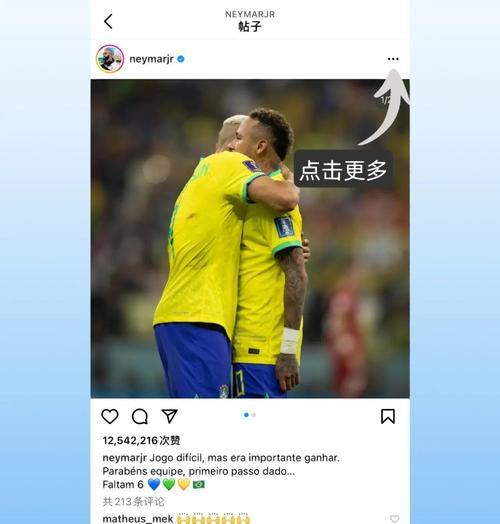This screenshot has height=524, width=500.
Task: Tap the 1/2 photo counter badge
Action: (385, 100)
